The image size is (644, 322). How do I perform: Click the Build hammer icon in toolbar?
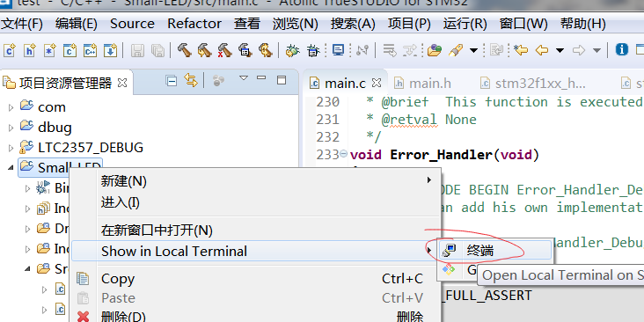185,50
